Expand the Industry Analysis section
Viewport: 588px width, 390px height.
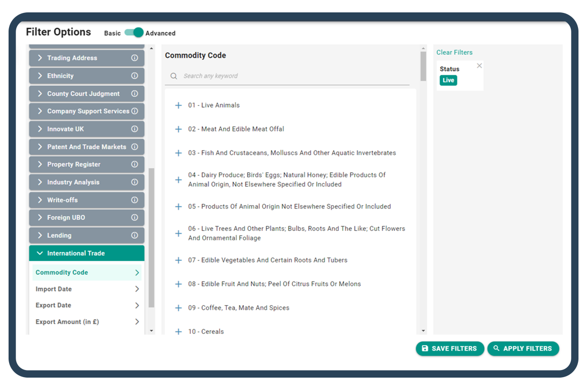[x=87, y=182]
